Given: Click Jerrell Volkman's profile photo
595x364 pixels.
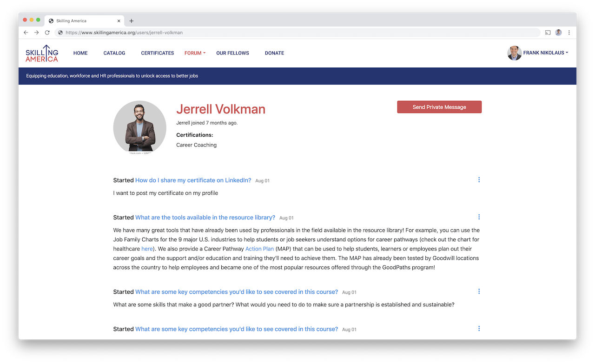Looking at the screenshot, I should coord(139,127).
